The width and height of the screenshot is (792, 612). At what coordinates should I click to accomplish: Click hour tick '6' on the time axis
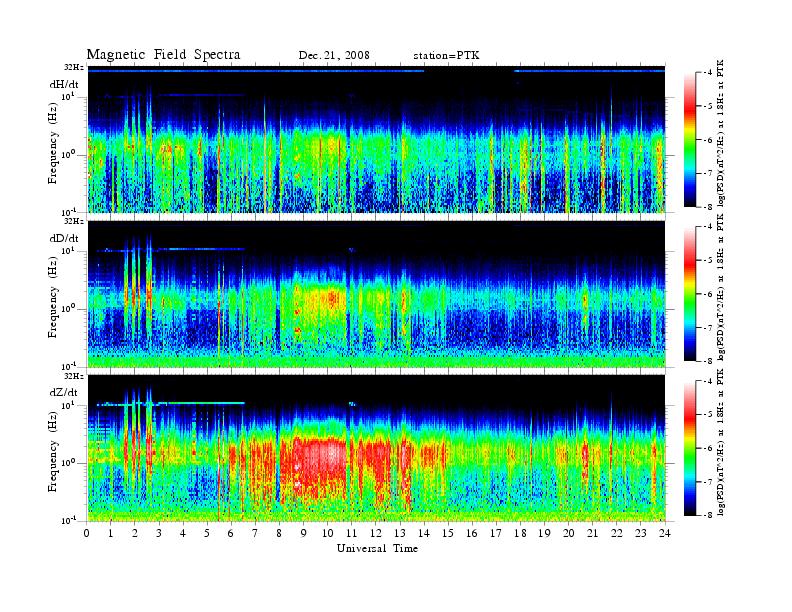(231, 533)
